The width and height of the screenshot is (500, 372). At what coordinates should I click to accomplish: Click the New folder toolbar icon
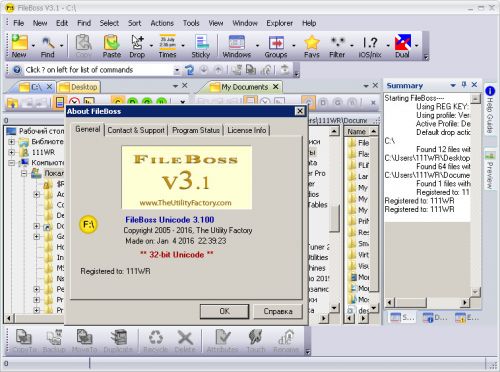pyautogui.click(x=19, y=46)
